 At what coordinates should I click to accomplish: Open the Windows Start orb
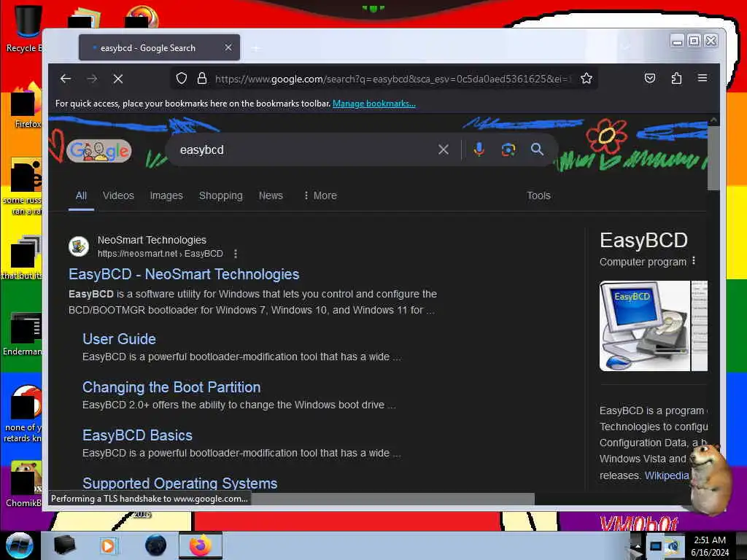(x=20, y=545)
